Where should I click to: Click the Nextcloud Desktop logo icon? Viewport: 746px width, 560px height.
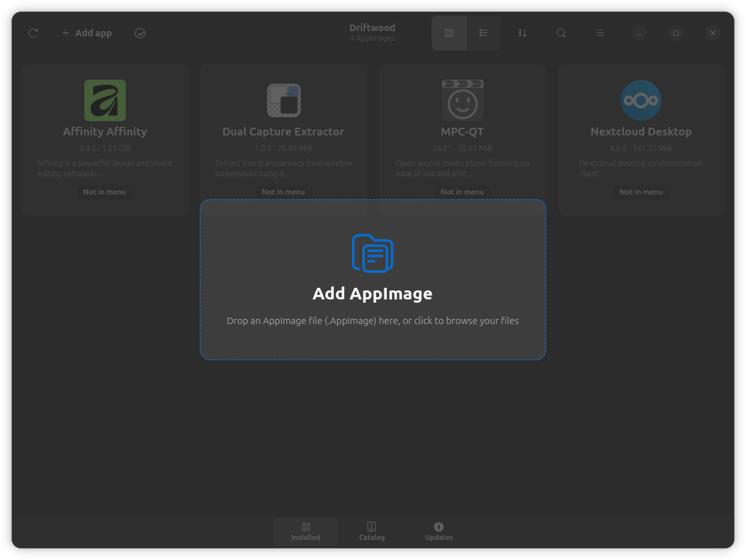click(x=641, y=100)
